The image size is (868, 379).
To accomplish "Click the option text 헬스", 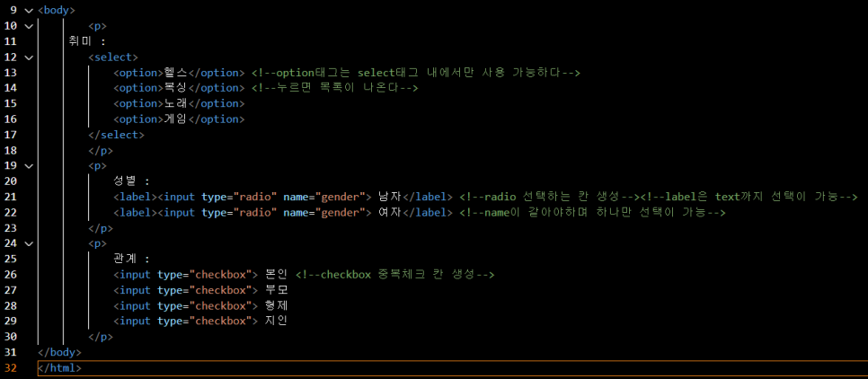I will coord(176,73).
